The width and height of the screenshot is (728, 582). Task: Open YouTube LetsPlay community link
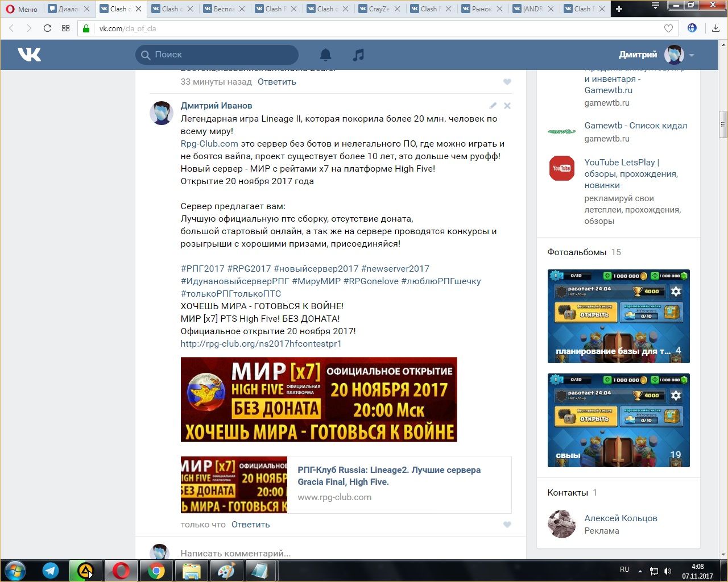click(x=631, y=174)
